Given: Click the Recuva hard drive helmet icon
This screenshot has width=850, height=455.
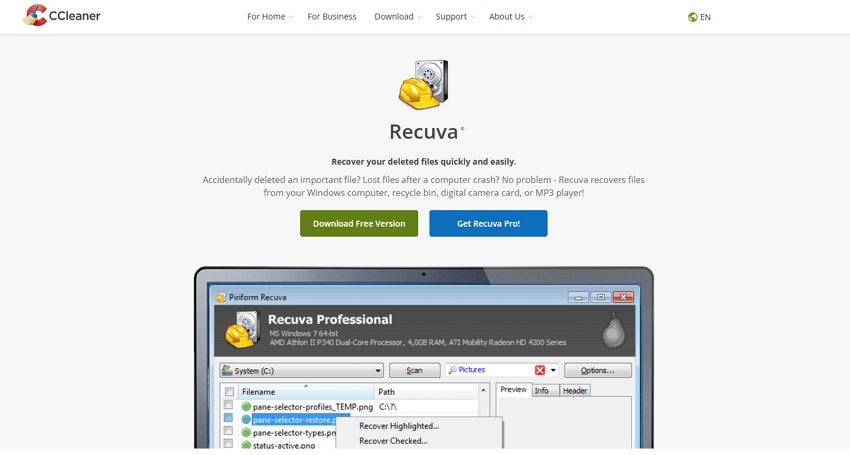Looking at the screenshot, I should pos(423,84).
